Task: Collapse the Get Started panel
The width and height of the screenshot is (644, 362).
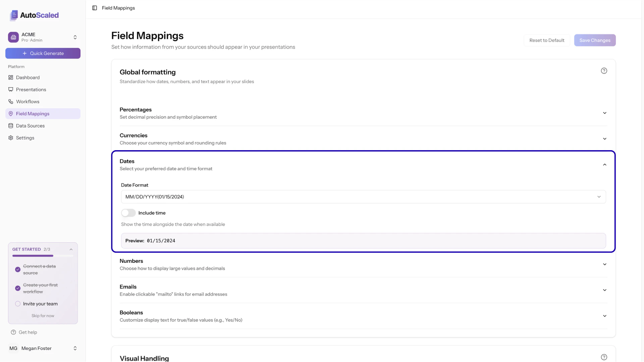Action: point(71,249)
